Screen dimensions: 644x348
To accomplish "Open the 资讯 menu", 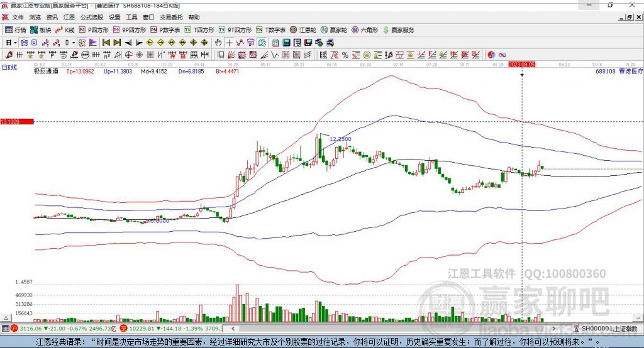I will click(x=52, y=17).
